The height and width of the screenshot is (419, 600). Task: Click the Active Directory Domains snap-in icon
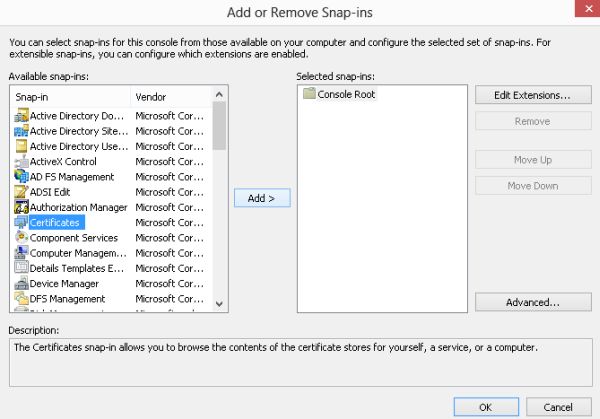21,116
